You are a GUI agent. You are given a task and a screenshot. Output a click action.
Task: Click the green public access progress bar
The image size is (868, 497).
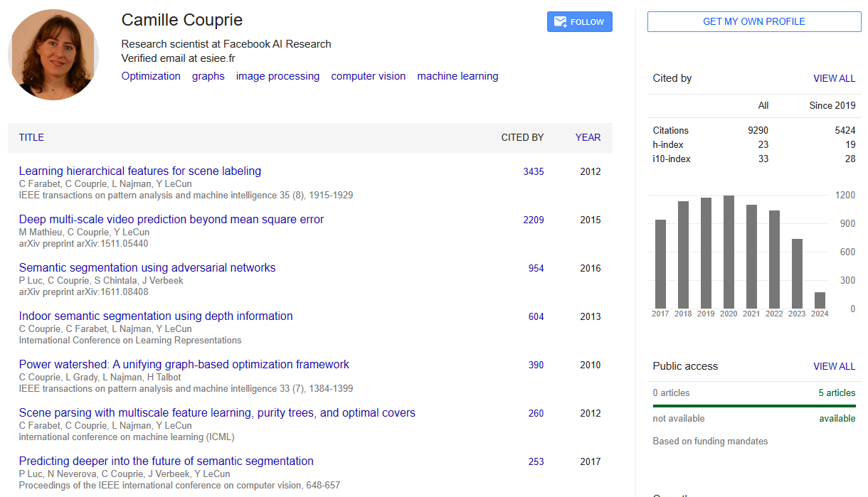[754, 406]
